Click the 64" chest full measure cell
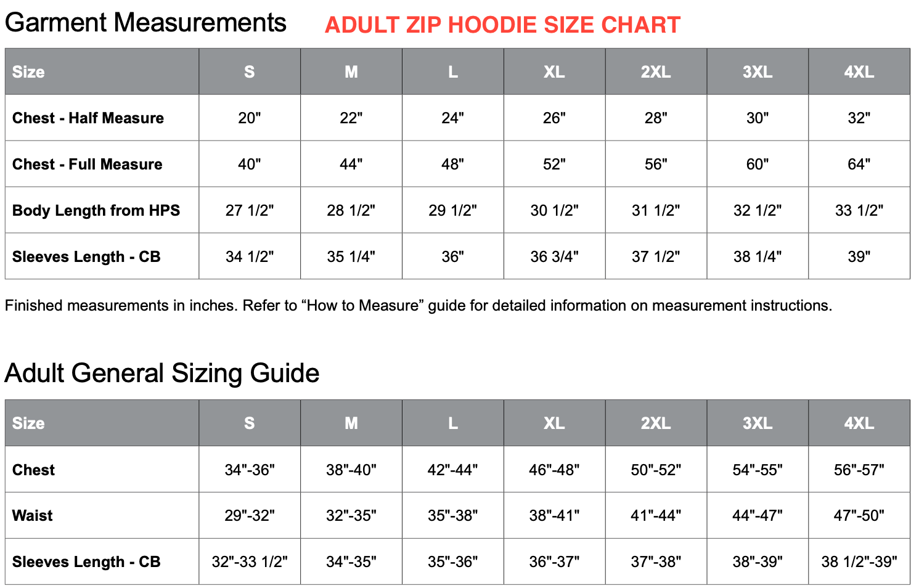Image resolution: width=911 pixels, height=588 pixels. [x=859, y=164]
